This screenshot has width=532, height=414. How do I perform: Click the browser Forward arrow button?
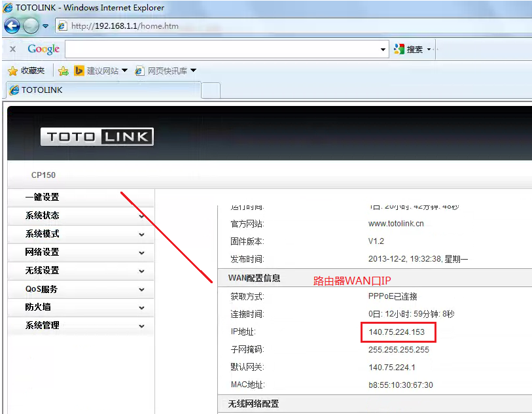[x=31, y=26]
